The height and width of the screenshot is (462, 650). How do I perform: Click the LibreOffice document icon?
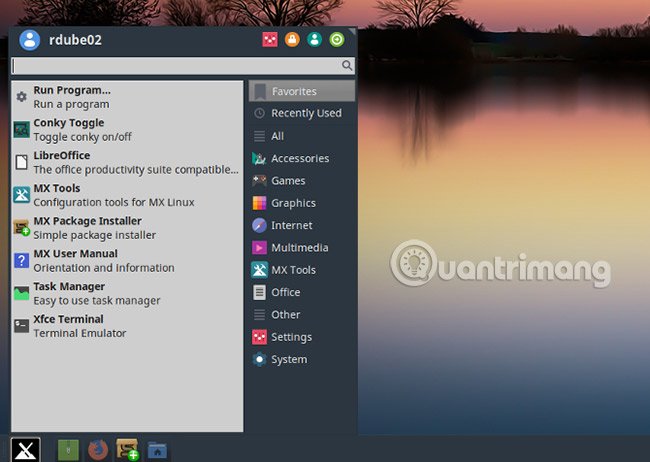click(22, 162)
